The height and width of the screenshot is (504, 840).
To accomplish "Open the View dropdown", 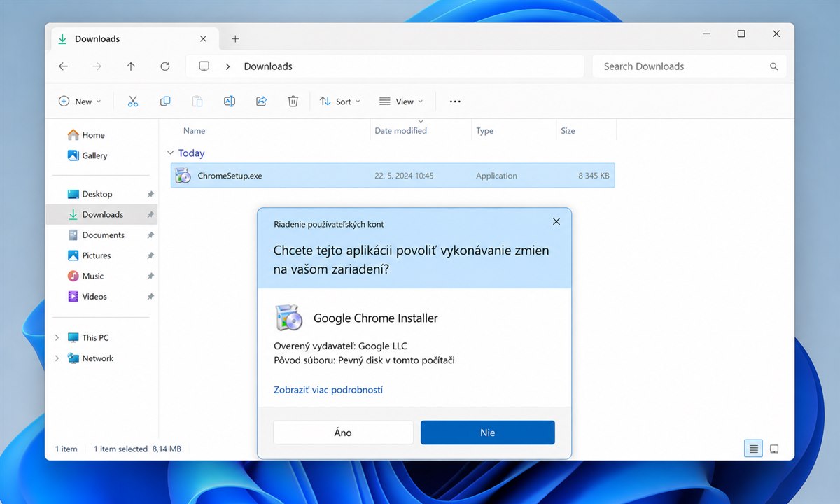I will [x=401, y=101].
